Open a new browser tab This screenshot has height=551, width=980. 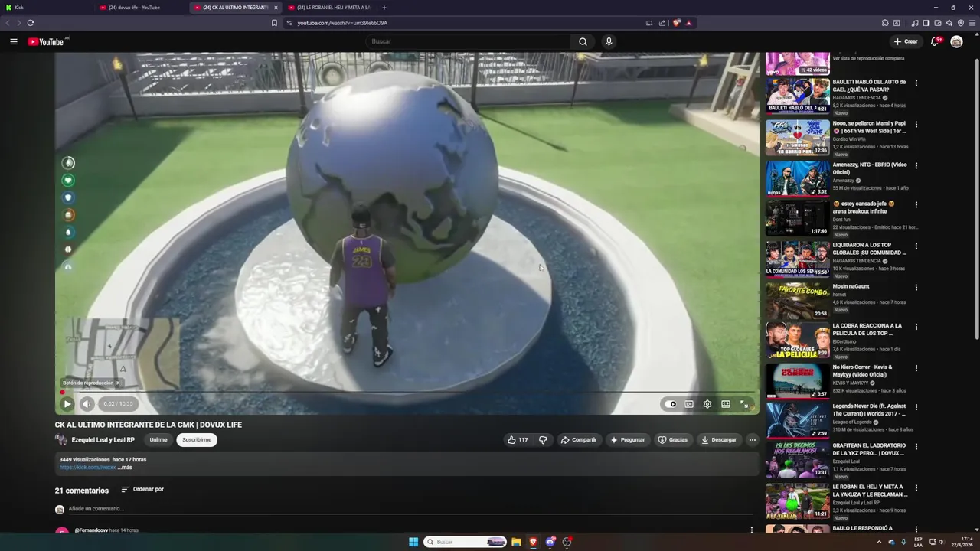[384, 8]
